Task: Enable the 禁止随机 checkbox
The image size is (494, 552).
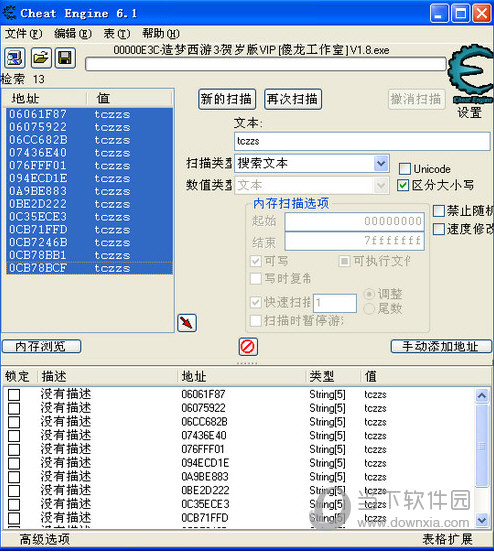Action: coord(438,211)
